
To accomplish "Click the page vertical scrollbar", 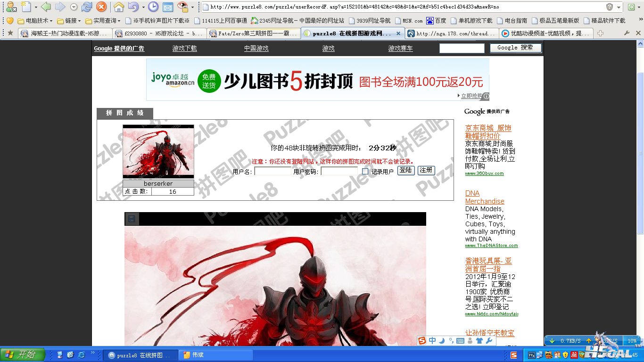I will [x=640, y=154].
